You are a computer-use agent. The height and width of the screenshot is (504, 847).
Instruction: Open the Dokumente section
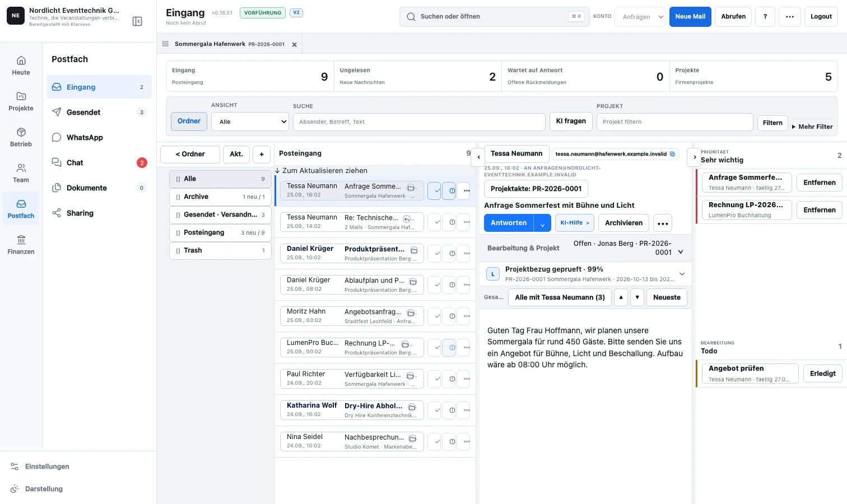click(x=99, y=188)
